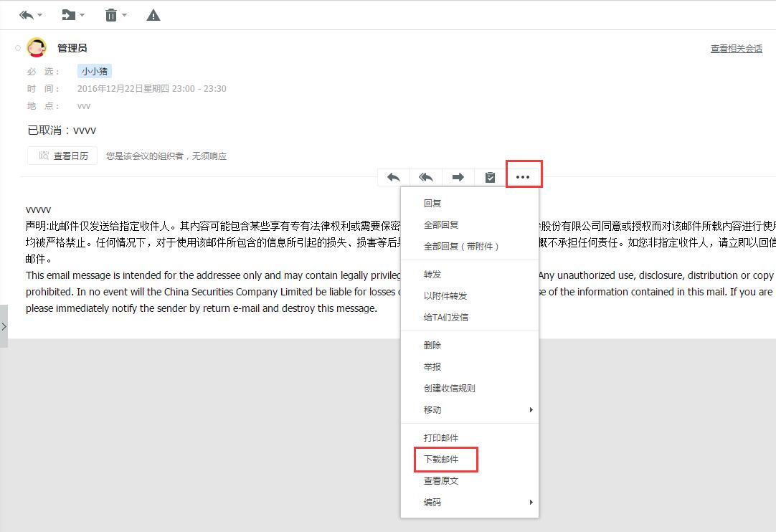Select 全部回复（带附件） from the menu

pos(461,246)
